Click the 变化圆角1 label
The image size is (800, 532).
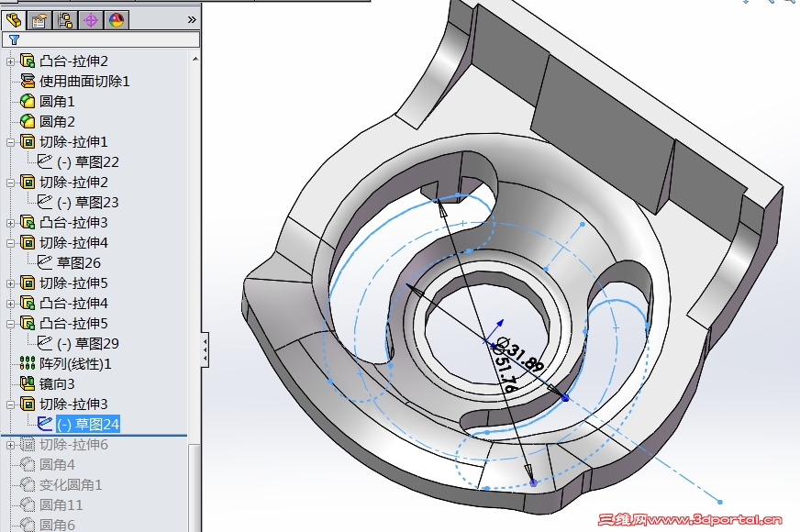[71, 484]
